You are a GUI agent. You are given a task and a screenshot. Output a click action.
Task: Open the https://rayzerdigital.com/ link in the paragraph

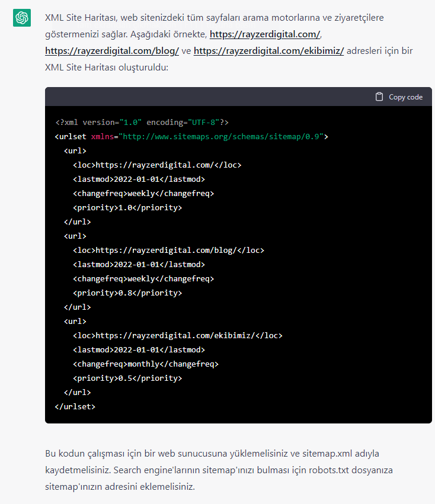pos(265,34)
